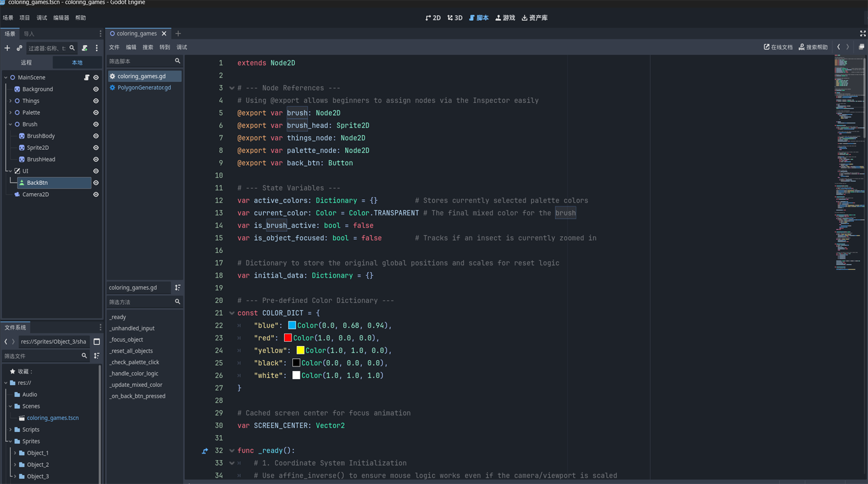The width and height of the screenshot is (868, 484).
Task: Hide the Palette node
Action: coord(96,113)
